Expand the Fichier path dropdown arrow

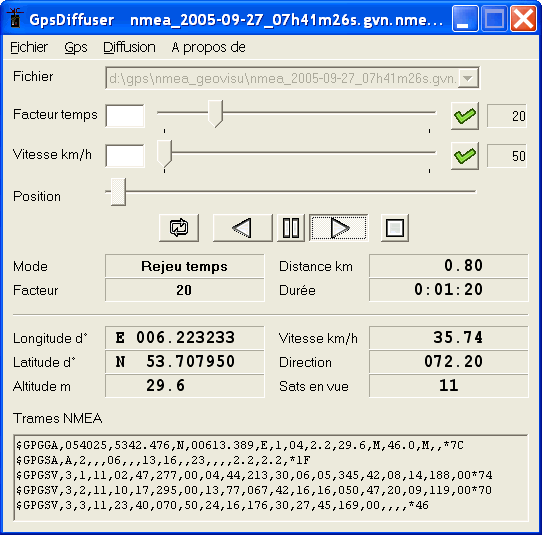pos(468,78)
